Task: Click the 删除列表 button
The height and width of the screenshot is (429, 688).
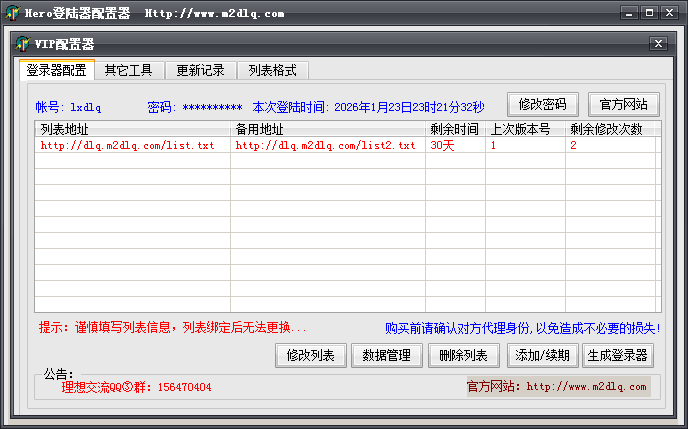Action: tap(464, 355)
